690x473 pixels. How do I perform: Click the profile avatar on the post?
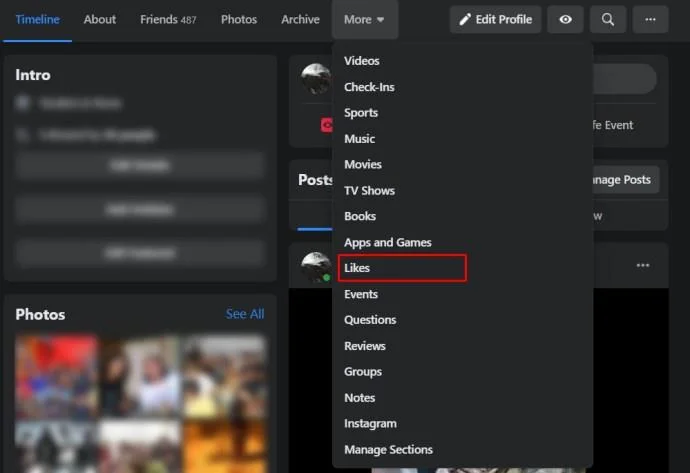pyautogui.click(x=316, y=267)
